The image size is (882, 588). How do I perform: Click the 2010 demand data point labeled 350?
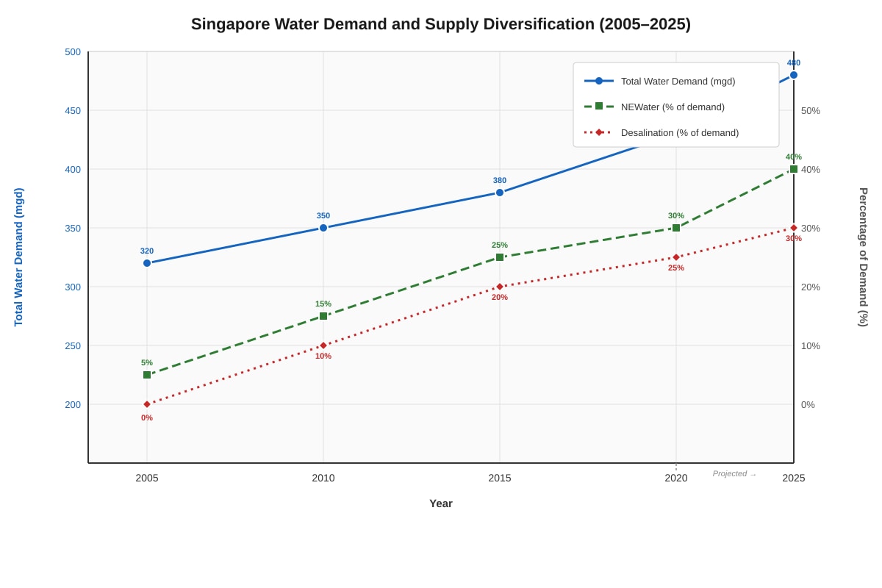323,228
